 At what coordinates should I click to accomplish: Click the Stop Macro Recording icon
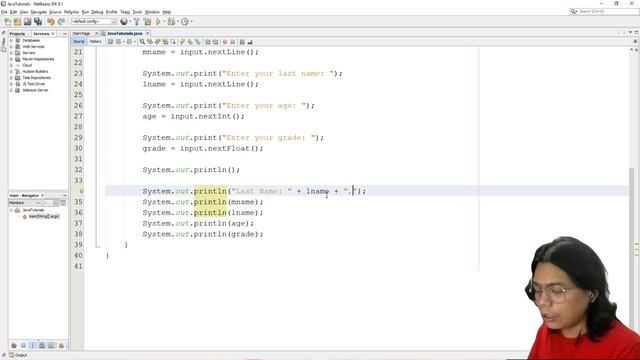[x=233, y=42]
